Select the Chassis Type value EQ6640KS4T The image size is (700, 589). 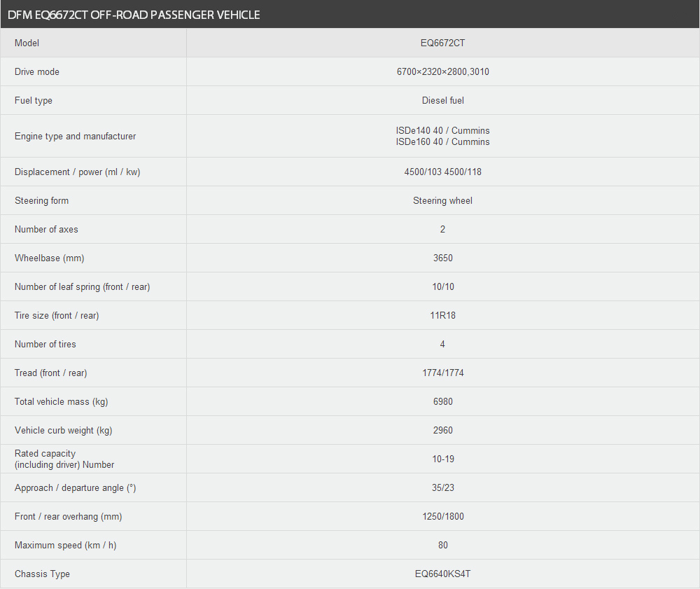pyautogui.click(x=442, y=574)
